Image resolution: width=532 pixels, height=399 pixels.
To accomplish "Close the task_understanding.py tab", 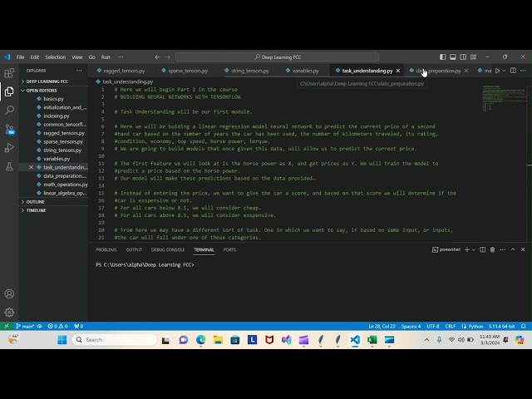I will point(398,71).
